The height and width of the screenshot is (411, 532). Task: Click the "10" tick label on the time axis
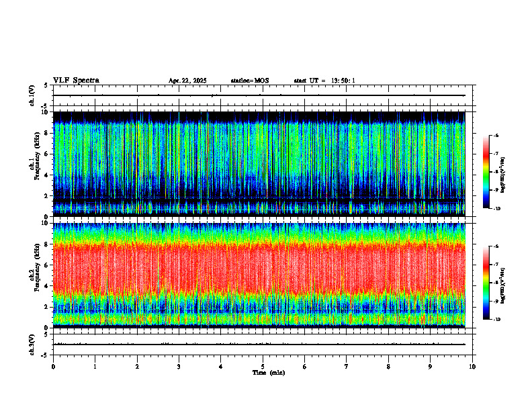[472, 367]
